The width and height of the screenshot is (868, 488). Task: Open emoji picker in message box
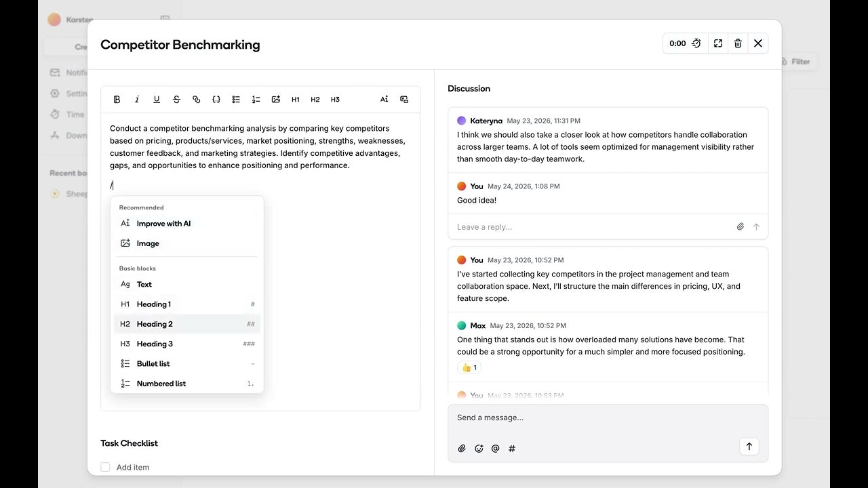click(479, 448)
